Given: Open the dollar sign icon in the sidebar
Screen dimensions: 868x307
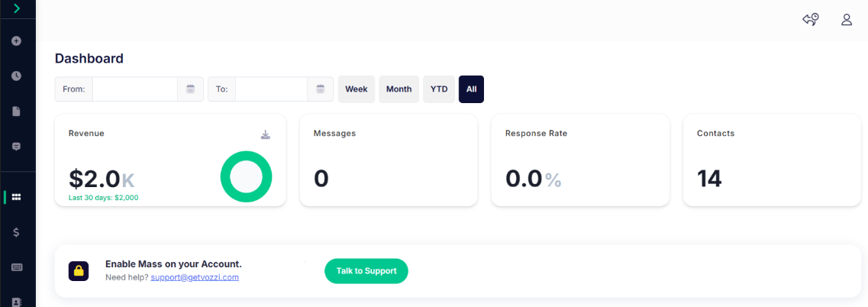Looking at the screenshot, I should point(17,232).
